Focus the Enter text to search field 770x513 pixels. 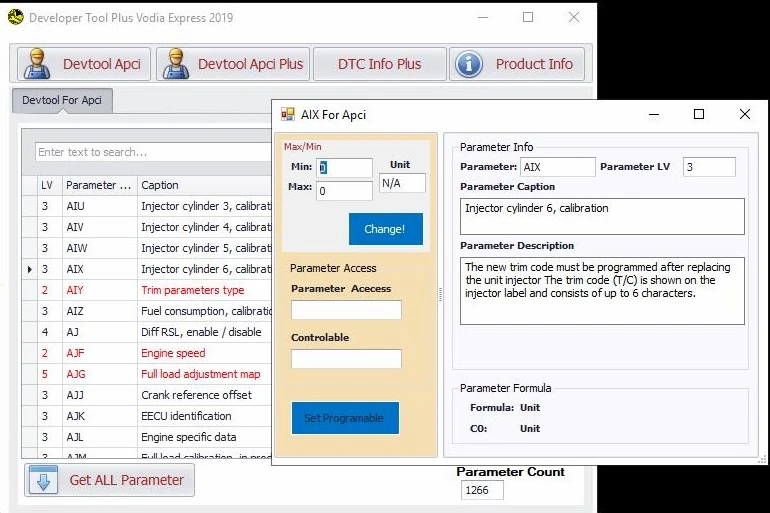pyautogui.click(x=153, y=152)
